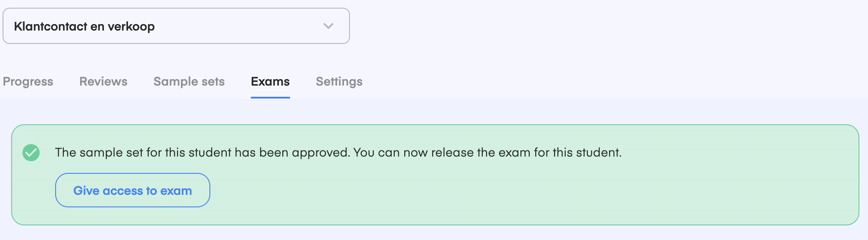
Task: Select the Exams tab
Action: tap(270, 81)
